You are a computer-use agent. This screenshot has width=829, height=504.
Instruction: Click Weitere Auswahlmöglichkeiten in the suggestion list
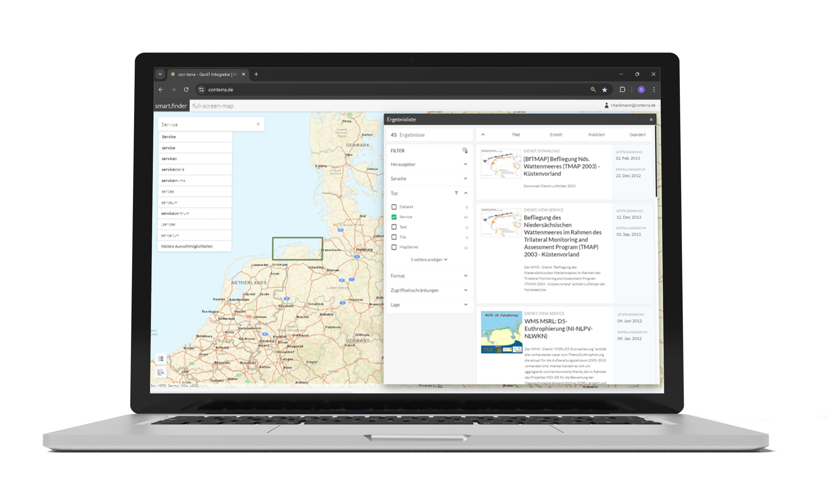tap(187, 246)
